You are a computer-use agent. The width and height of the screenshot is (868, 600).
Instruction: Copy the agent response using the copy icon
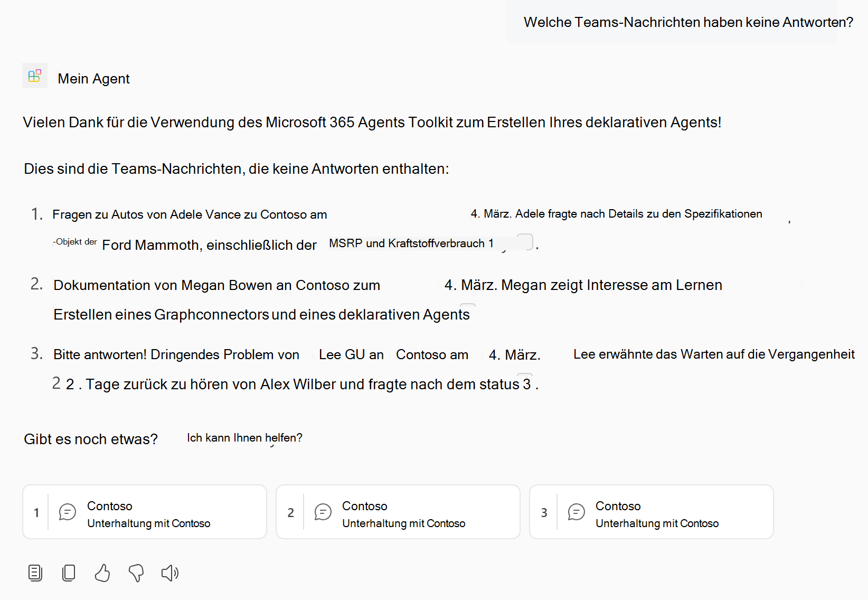click(x=69, y=573)
